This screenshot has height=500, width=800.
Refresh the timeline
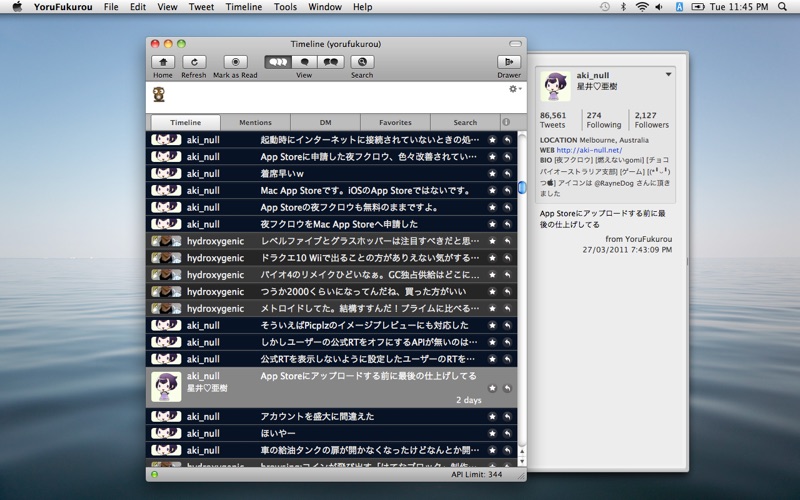tap(194, 62)
